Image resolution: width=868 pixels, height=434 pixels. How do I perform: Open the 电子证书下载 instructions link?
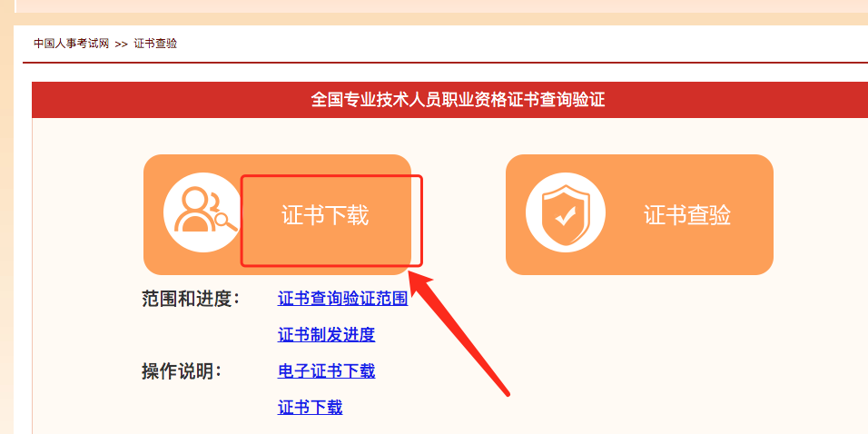pos(326,370)
